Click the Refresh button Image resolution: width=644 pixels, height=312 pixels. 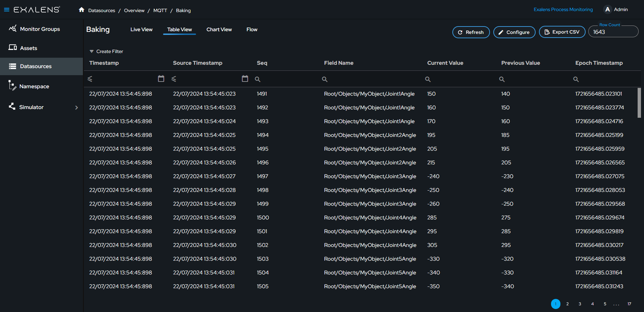pyautogui.click(x=471, y=32)
